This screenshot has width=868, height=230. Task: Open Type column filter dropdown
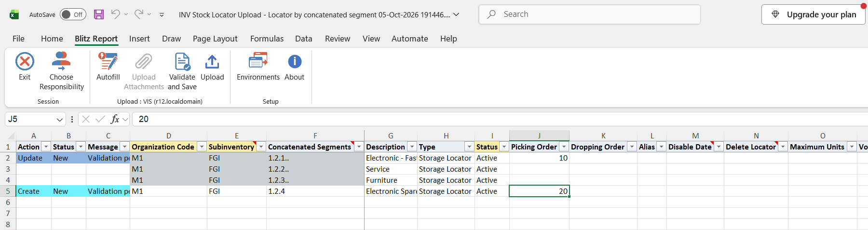click(x=469, y=147)
